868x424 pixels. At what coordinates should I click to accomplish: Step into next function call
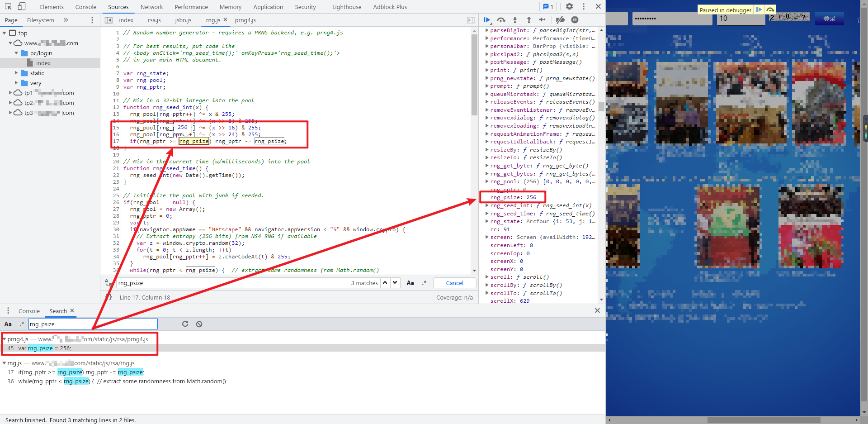click(x=514, y=20)
